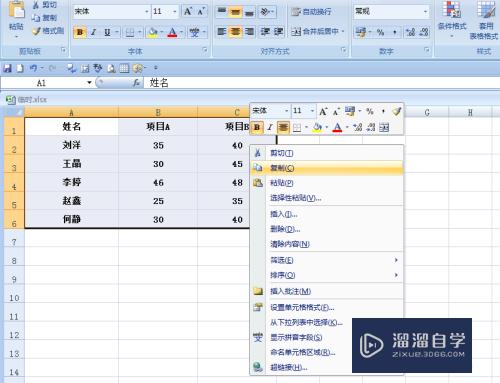Click Undo in Quick Access Toolbar
The image size is (500, 383).
coord(33,68)
